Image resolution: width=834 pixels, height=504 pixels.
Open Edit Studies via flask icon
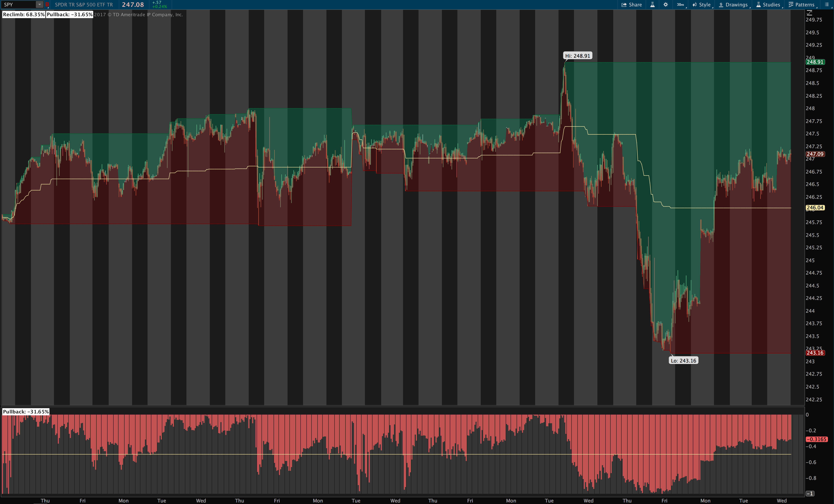652,5
